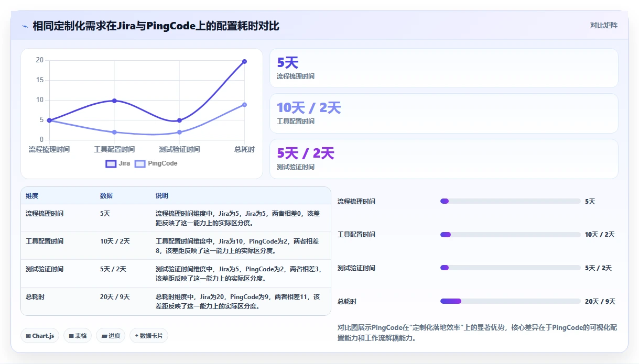Click the 工具配置时间 progress bar
The height and width of the screenshot is (364, 639).
(x=511, y=235)
